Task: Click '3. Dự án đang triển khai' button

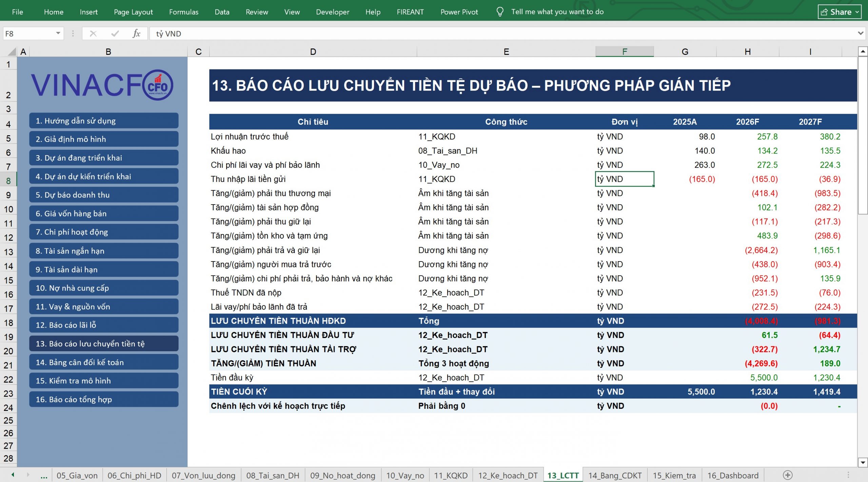Action: click(104, 158)
